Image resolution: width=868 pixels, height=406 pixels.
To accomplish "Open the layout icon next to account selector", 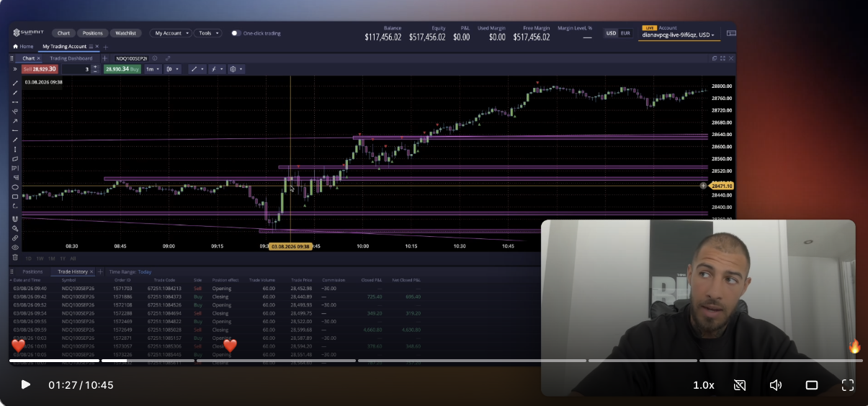I will click(x=731, y=33).
